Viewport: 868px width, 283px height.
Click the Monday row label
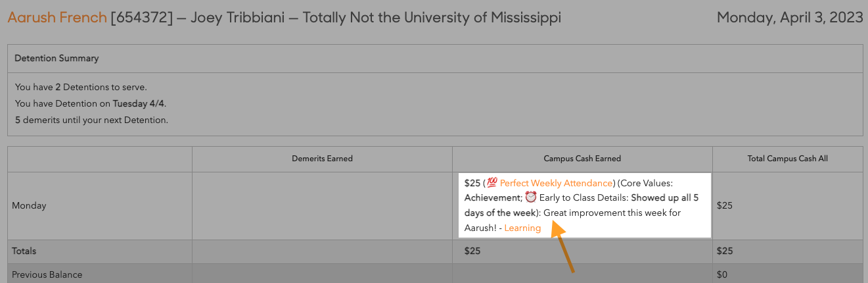click(30, 205)
